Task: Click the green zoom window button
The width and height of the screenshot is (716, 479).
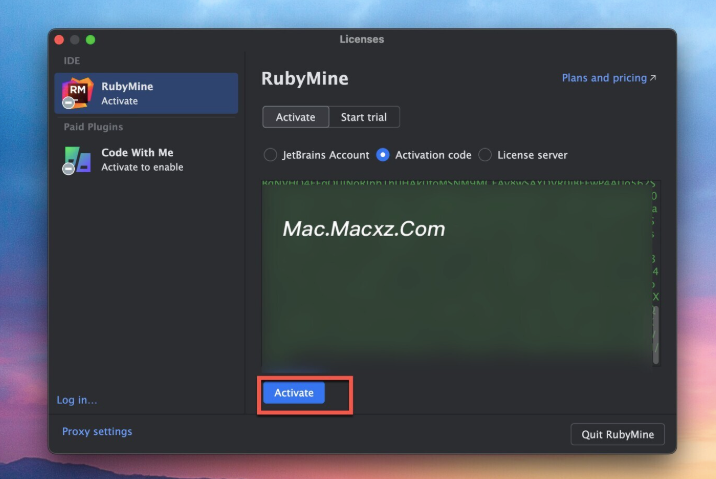Action: pos(90,40)
